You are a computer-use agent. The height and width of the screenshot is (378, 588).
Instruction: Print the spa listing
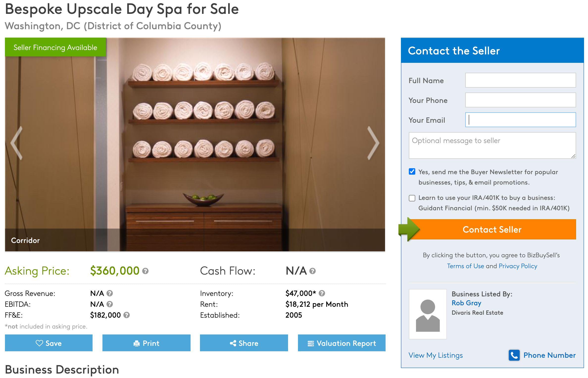point(146,343)
